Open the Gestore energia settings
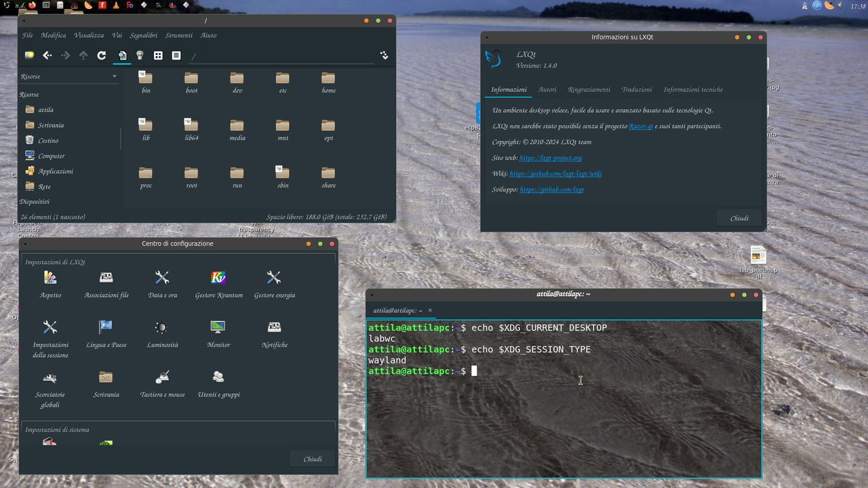This screenshot has height=488, width=868. pos(274,283)
